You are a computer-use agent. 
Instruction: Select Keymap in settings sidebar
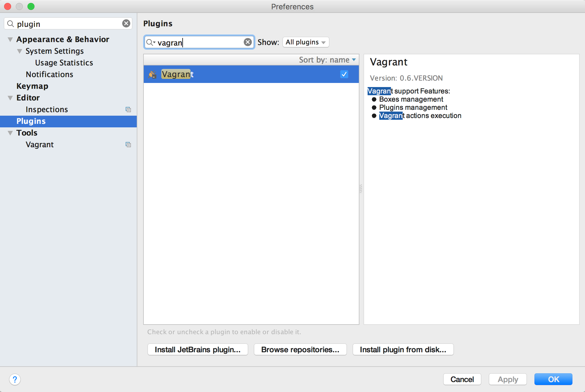(x=32, y=86)
